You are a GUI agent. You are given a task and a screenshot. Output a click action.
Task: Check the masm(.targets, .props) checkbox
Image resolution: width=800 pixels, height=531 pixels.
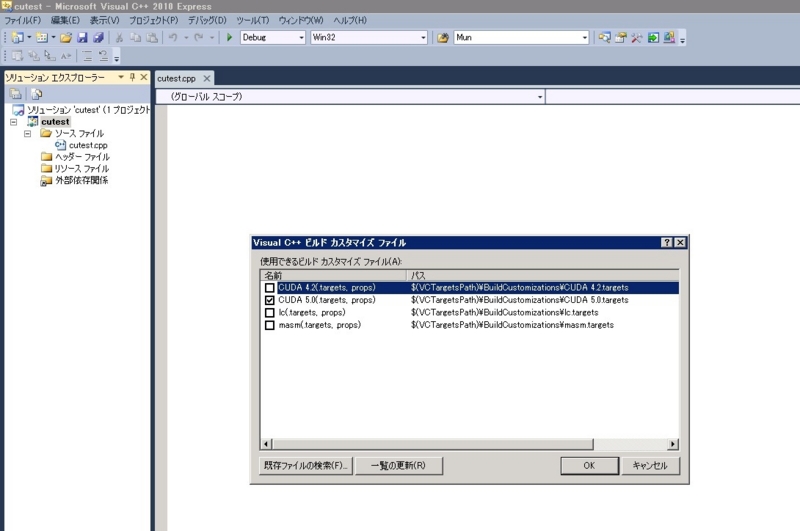point(269,325)
